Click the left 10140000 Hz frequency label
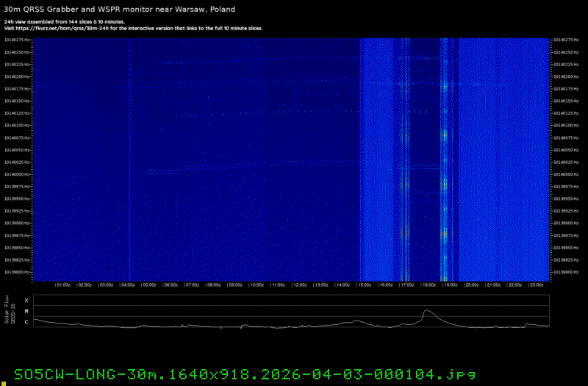 17,174
